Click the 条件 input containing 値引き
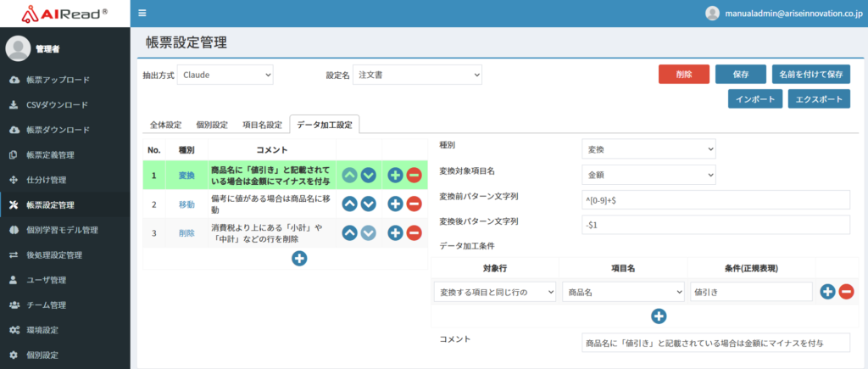The width and height of the screenshot is (868, 369). (751, 292)
